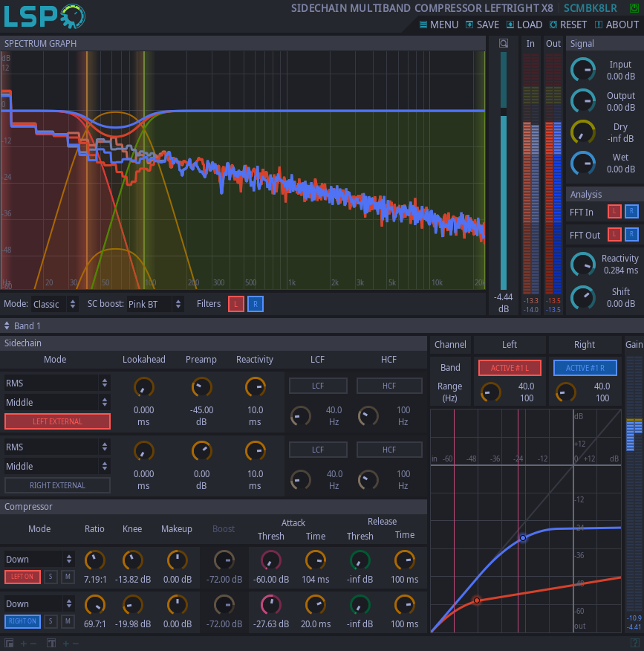Open left compressor Down mode dropdown
This screenshot has height=651, width=644.
pos(39,560)
